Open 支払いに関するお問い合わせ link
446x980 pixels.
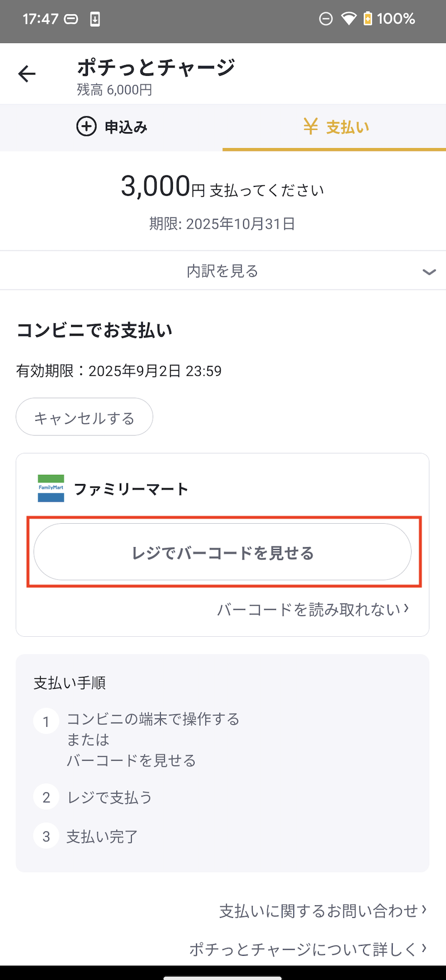[x=323, y=911]
